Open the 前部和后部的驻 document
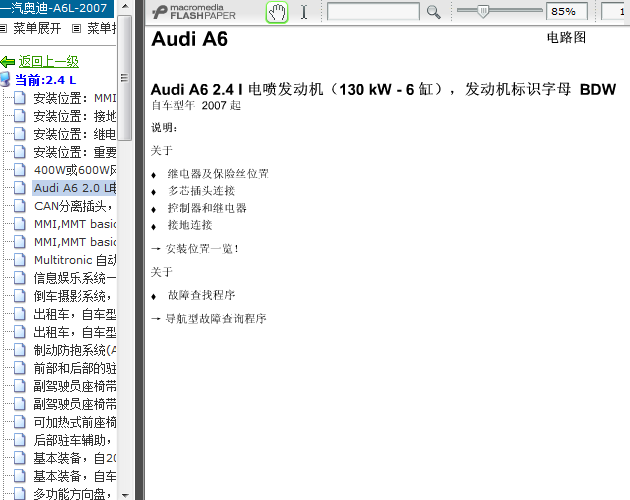Viewport: 630px width, 500px height. pos(75,368)
